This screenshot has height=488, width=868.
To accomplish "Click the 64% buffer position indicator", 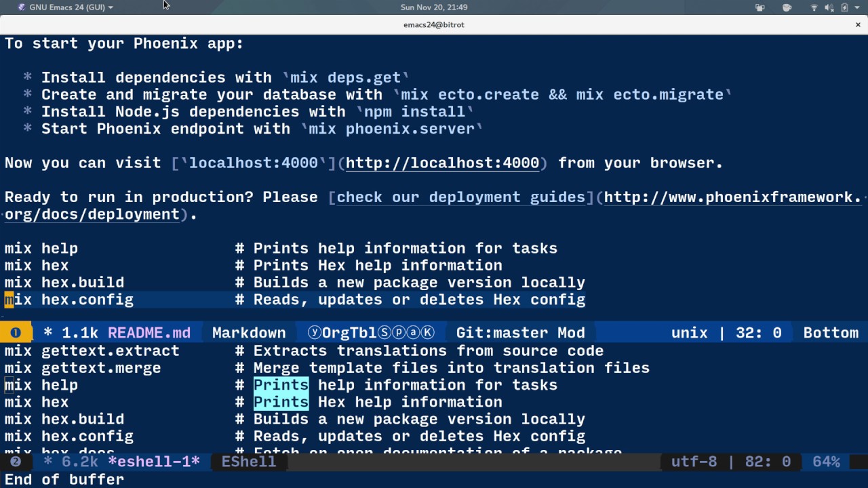I will point(826,462).
